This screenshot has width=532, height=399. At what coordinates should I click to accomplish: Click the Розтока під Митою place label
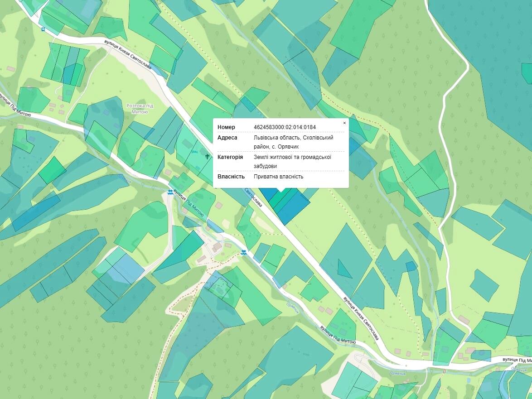coord(140,109)
